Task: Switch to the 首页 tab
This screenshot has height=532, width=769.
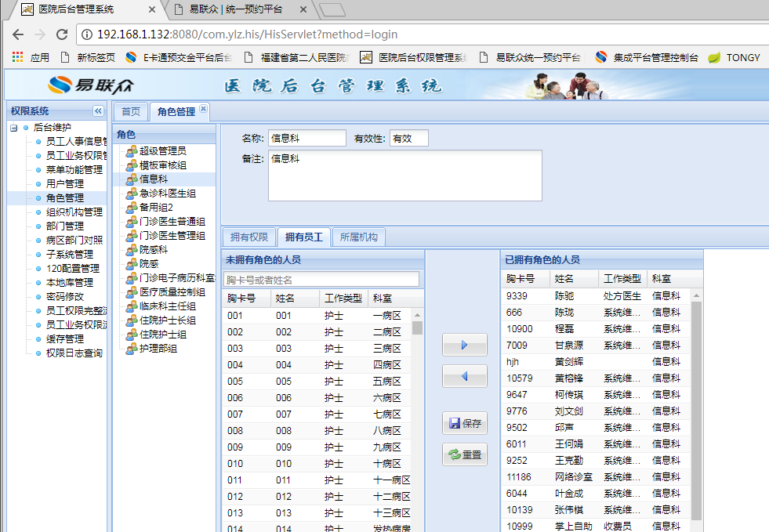Action: click(x=130, y=112)
